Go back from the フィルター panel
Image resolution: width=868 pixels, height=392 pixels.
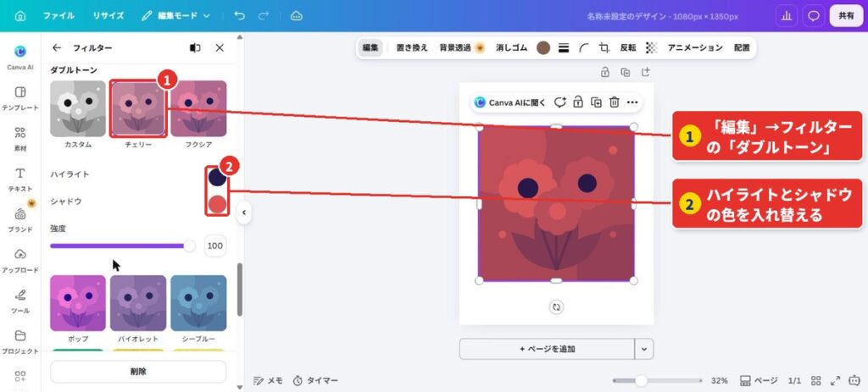(57, 48)
